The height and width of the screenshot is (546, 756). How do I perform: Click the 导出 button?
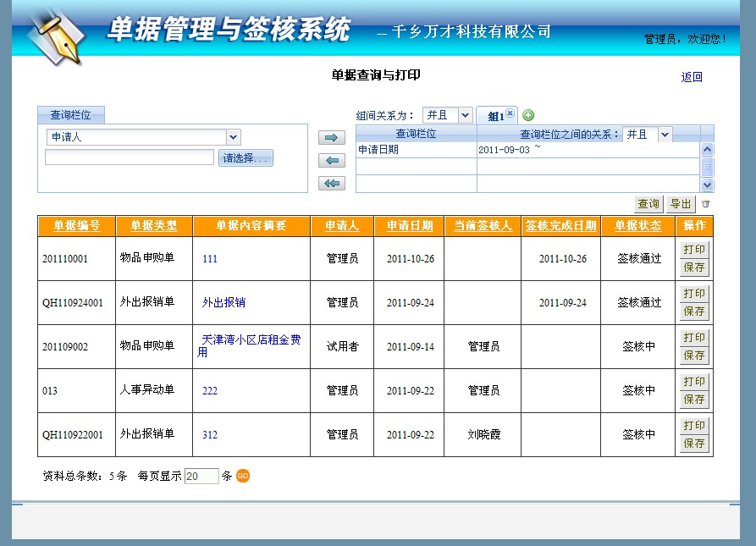[x=681, y=204]
